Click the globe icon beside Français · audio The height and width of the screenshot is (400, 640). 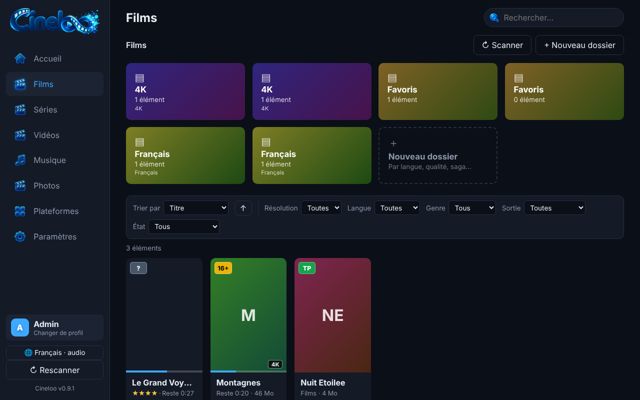pos(28,353)
